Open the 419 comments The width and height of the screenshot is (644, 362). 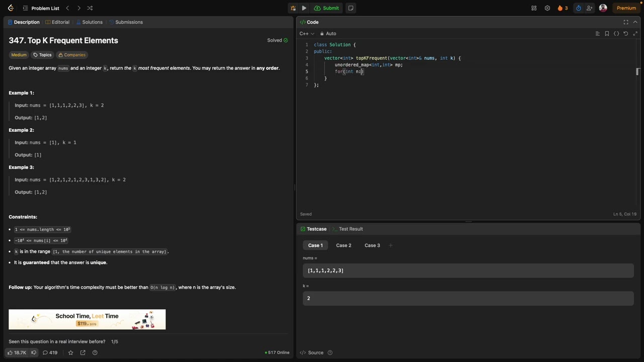point(50,352)
